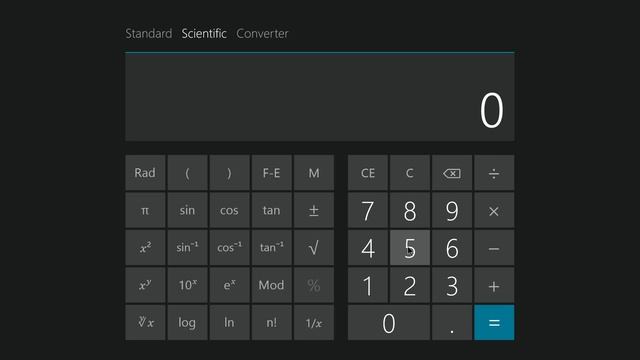Open the Converter tab
Viewport: 640px width, 360px height.
click(x=262, y=33)
